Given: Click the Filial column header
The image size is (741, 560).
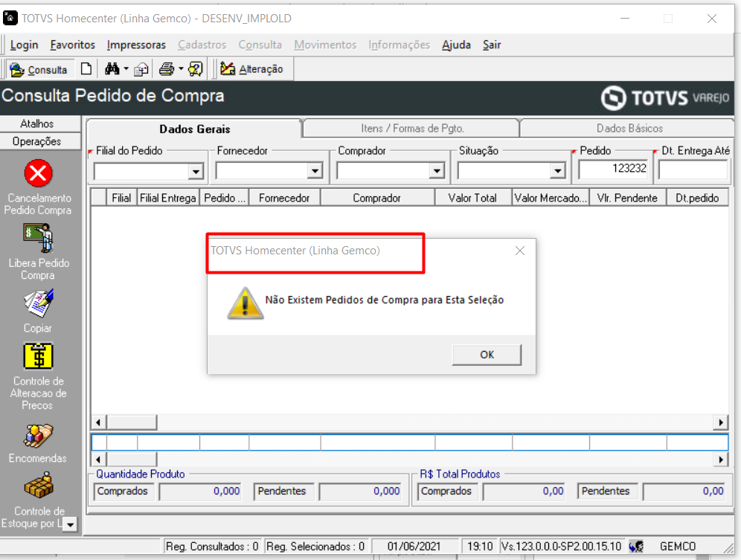Looking at the screenshot, I should pos(121,198).
